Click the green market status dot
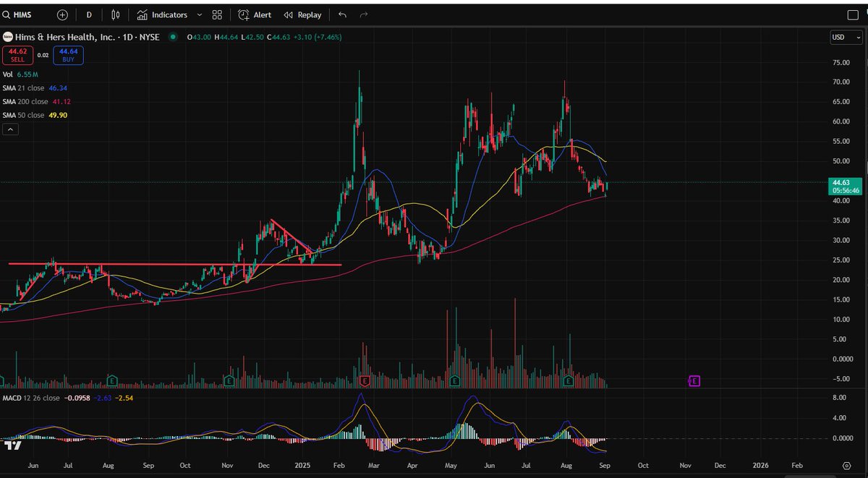868x478 pixels. pos(173,37)
